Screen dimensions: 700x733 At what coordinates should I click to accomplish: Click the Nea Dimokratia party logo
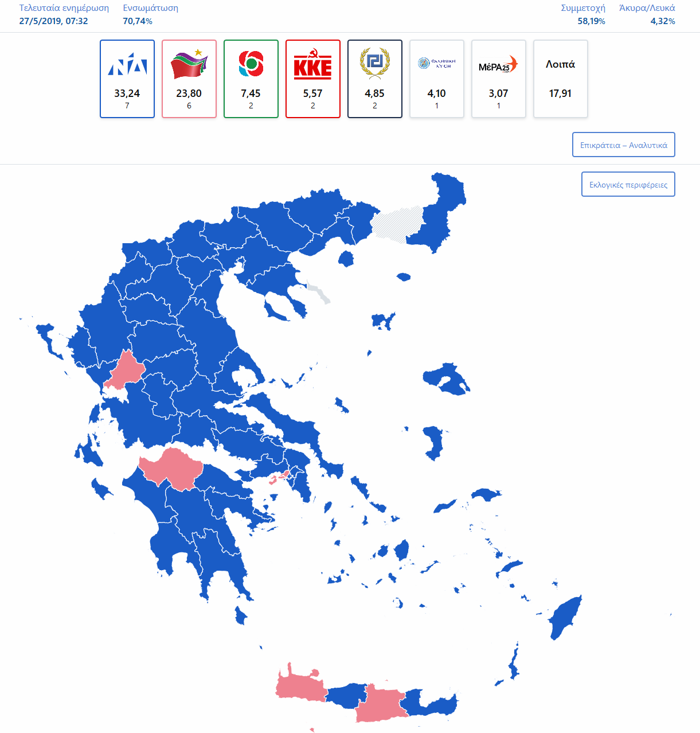pyautogui.click(x=127, y=65)
